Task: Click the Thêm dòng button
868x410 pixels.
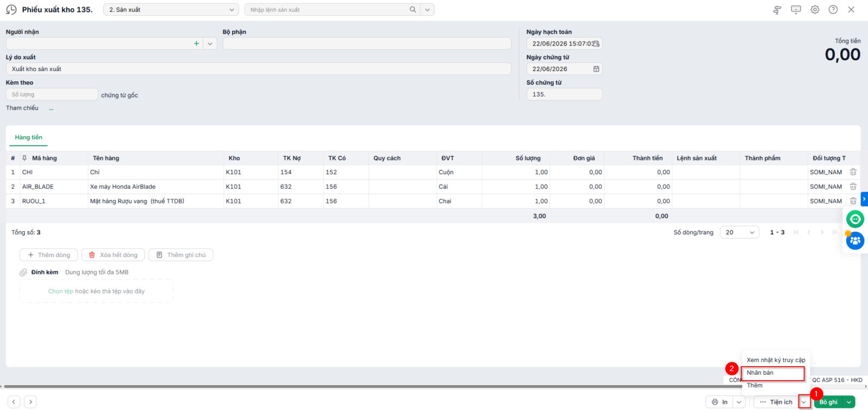Action: tap(49, 255)
